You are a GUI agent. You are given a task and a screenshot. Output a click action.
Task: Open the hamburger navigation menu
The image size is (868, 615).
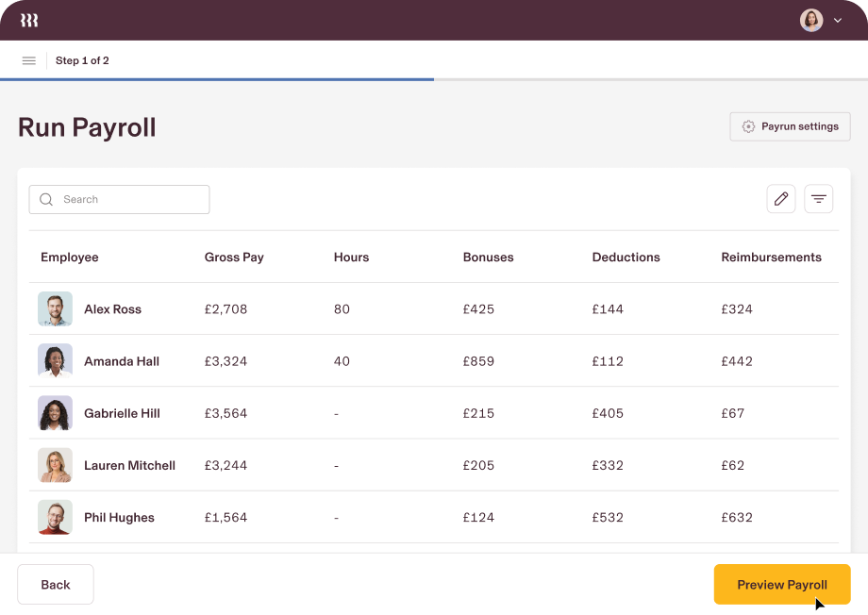(x=28, y=60)
